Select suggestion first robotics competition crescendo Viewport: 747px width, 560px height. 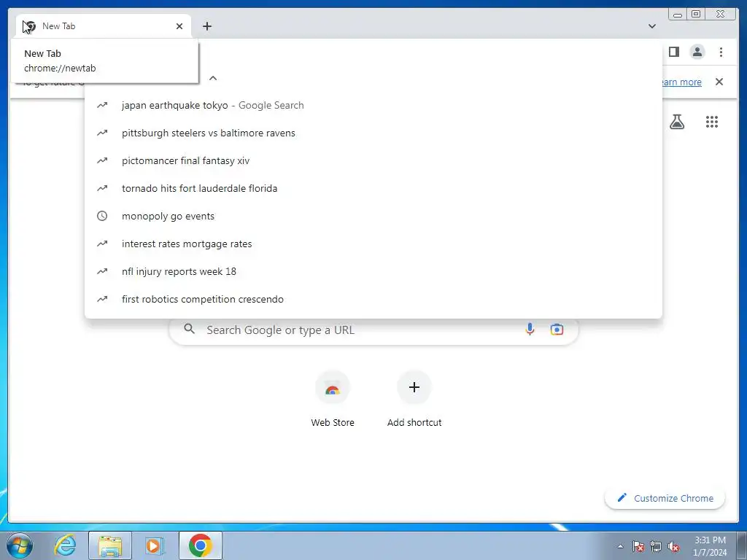[x=373, y=299]
